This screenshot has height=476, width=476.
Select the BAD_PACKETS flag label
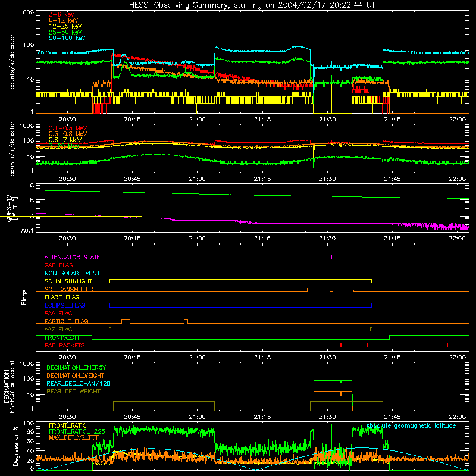tap(65, 345)
